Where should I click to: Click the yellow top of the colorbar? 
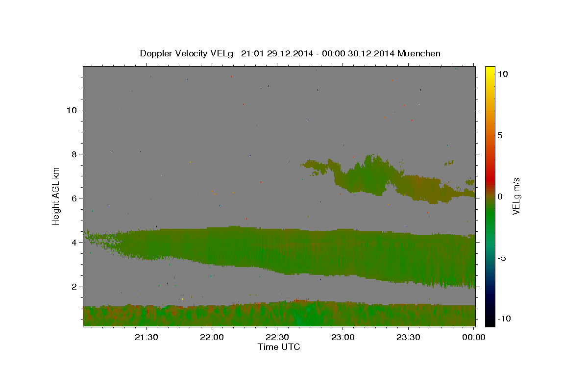(490, 71)
